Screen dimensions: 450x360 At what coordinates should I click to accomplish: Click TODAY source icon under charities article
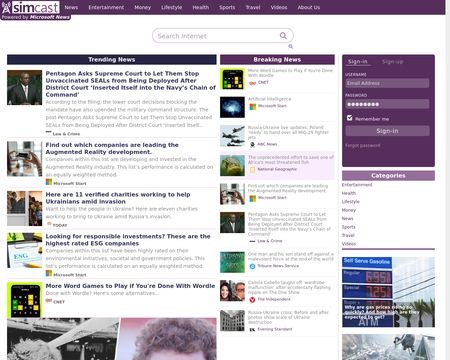point(49,224)
